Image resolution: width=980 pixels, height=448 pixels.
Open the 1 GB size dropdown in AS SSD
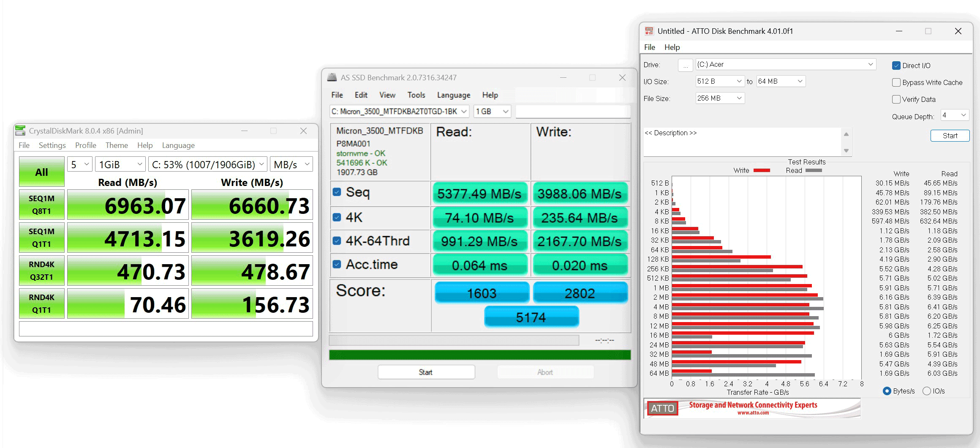coord(492,111)
